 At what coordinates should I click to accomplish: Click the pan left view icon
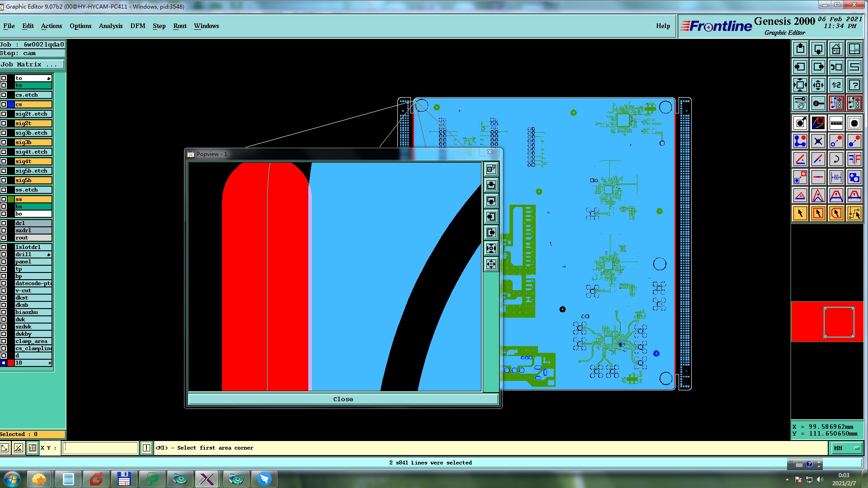point(800,67)
